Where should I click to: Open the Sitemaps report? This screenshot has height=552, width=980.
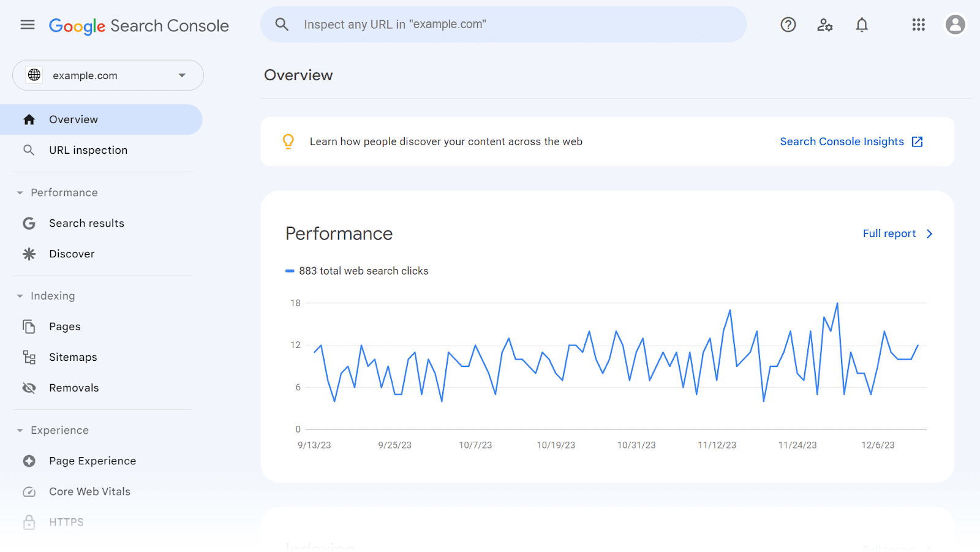tap(73, 357)
